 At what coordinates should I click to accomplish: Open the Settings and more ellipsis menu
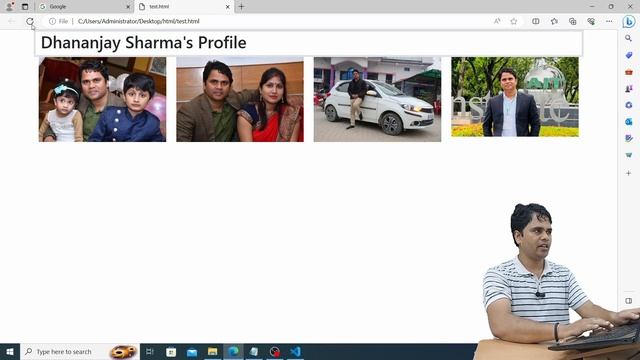coord(609,21)
